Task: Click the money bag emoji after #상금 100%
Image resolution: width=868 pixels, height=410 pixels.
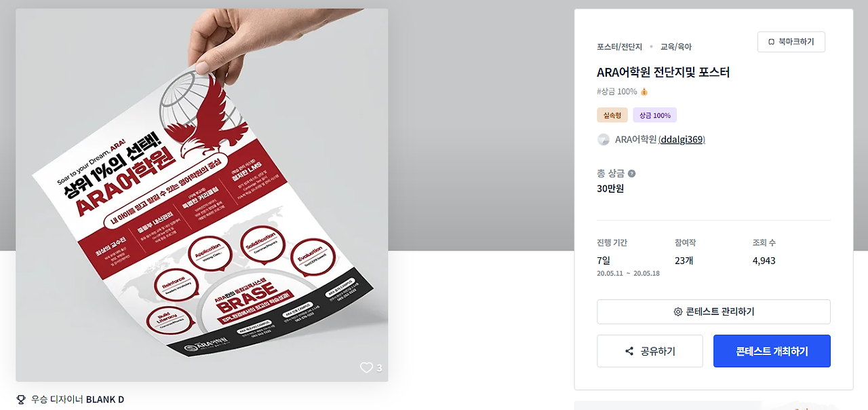Action: tap(644, 92)
